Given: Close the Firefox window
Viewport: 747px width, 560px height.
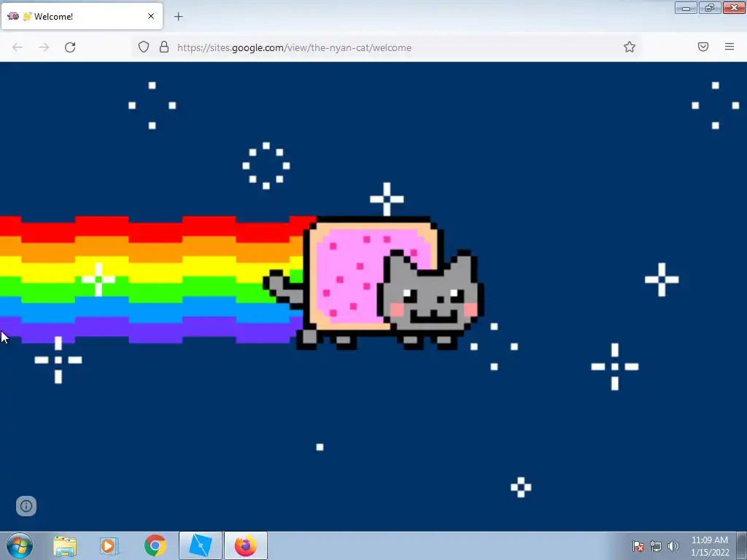Looking at the screenshot, I should [734, 7].
